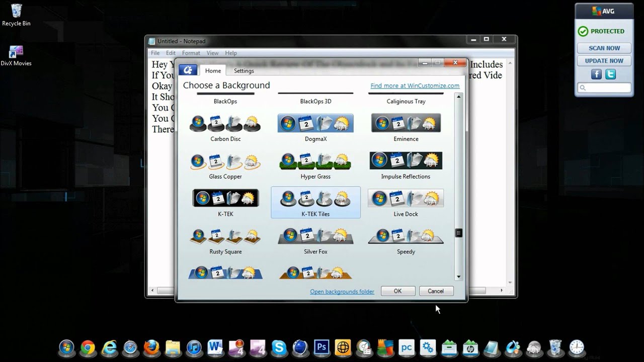This screenshot has width=644, height=362.
Task: Click background list scroll-up arrow
Action: point(458,96)
